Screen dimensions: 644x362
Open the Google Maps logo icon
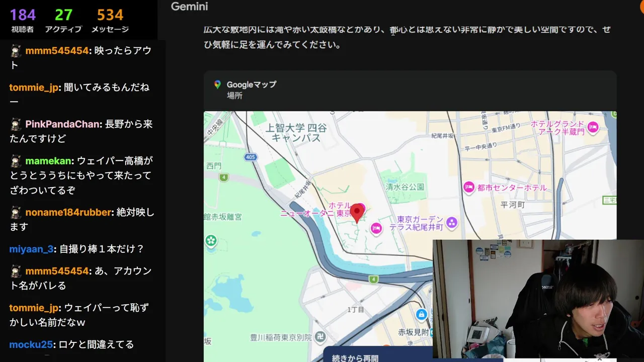point(217,85)
